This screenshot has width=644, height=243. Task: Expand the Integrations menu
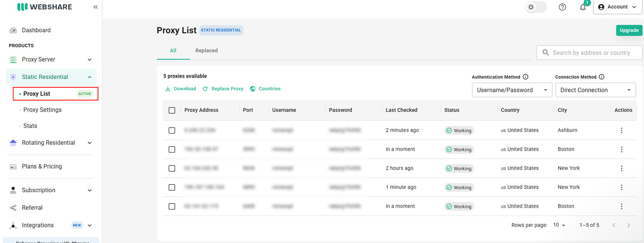pyautogui.click(x=90, y=226)
